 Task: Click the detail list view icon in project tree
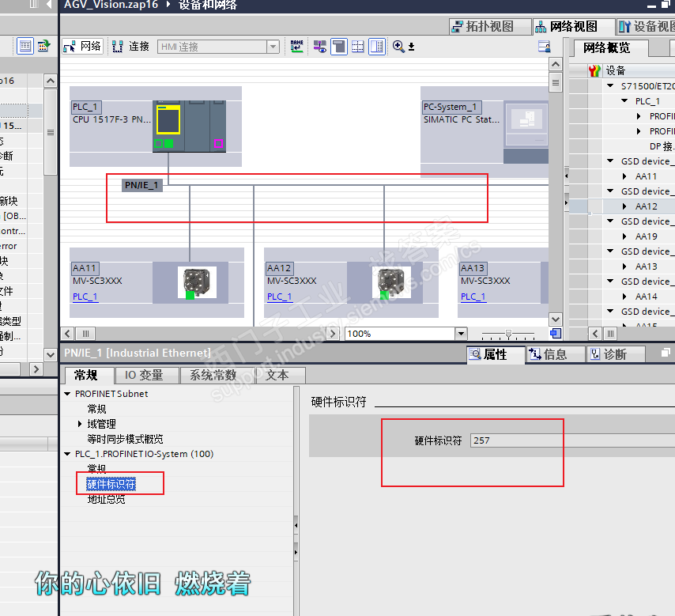tap(25, 46)
